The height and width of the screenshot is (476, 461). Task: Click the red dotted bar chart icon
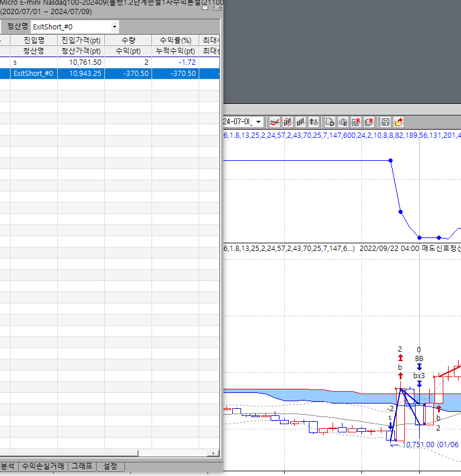click(x=288, y=122)
